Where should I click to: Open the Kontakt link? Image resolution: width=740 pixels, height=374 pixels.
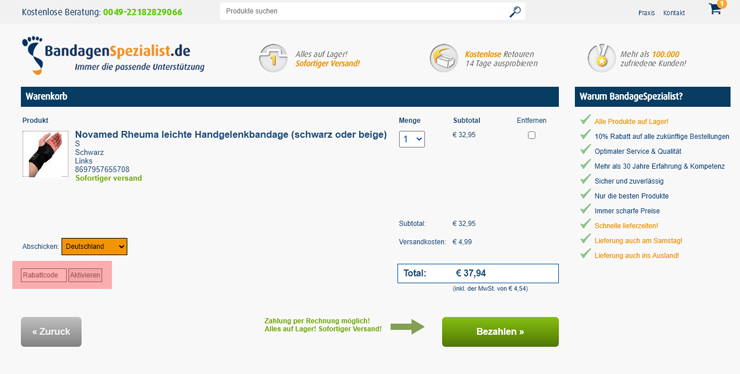pos(674,13)
